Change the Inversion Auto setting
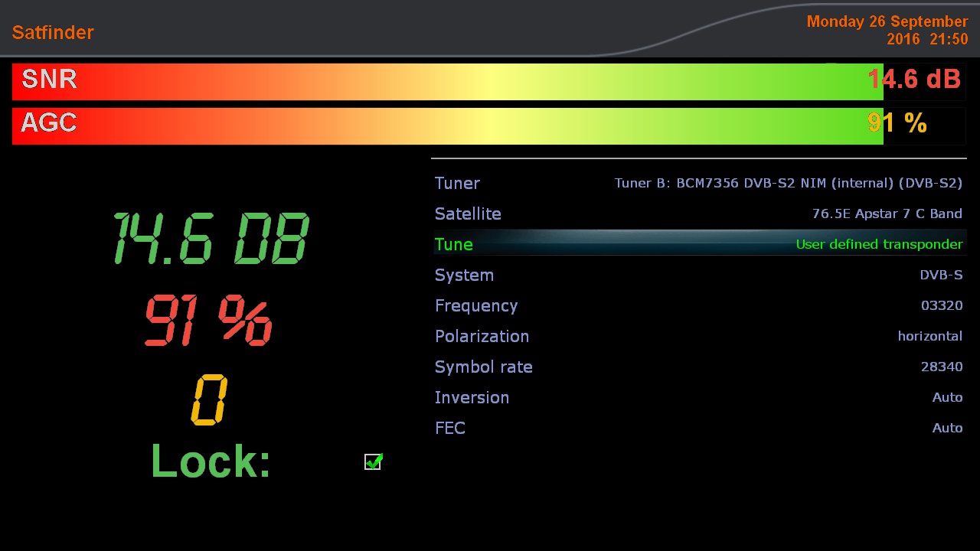980x551 pixels. pos(946,397)
